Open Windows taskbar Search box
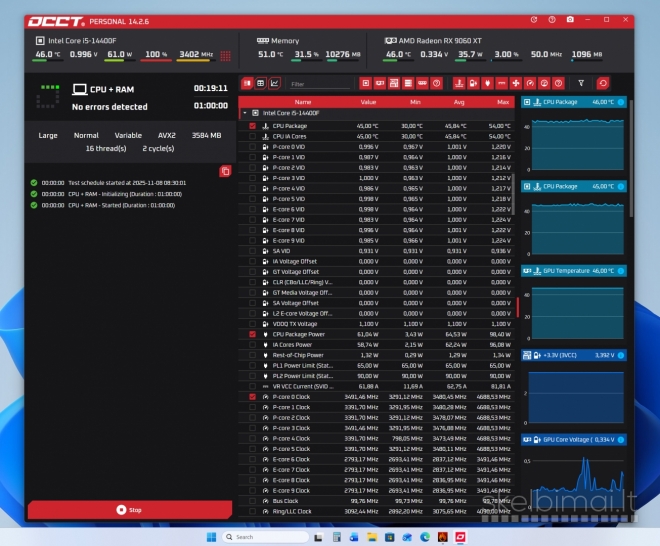This screenshot has height=546, width=660. [x=260, y=537]
